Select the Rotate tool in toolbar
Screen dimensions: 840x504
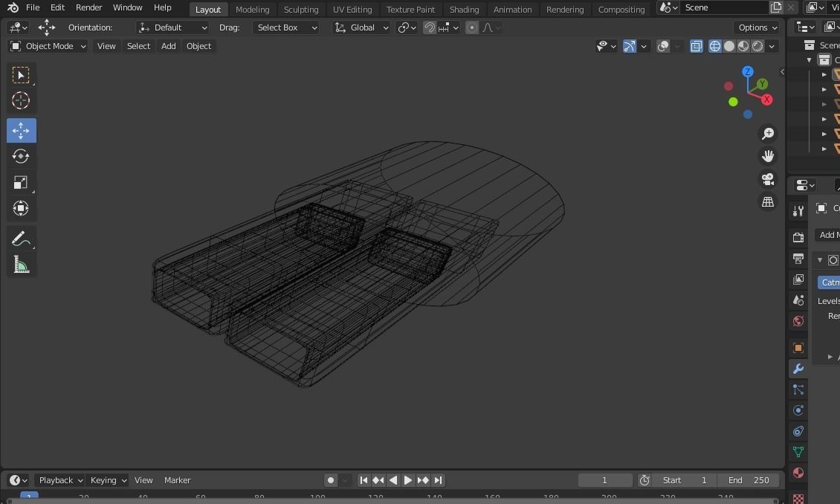(x=21, y=156)
